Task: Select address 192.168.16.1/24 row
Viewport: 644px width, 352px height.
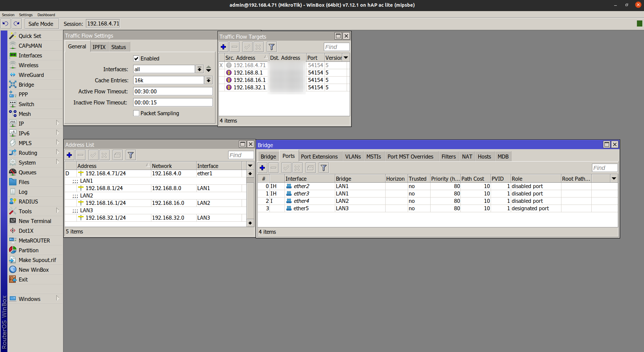Action: tap(155, 203)
